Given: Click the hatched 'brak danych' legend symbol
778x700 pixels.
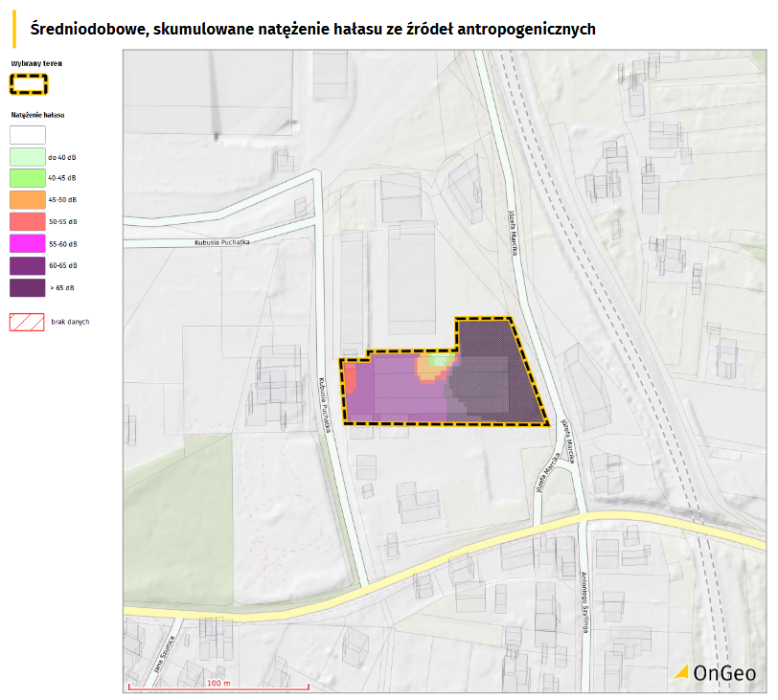Looking at the screenshot, I should pyautogui.click(x=28, y=322).
